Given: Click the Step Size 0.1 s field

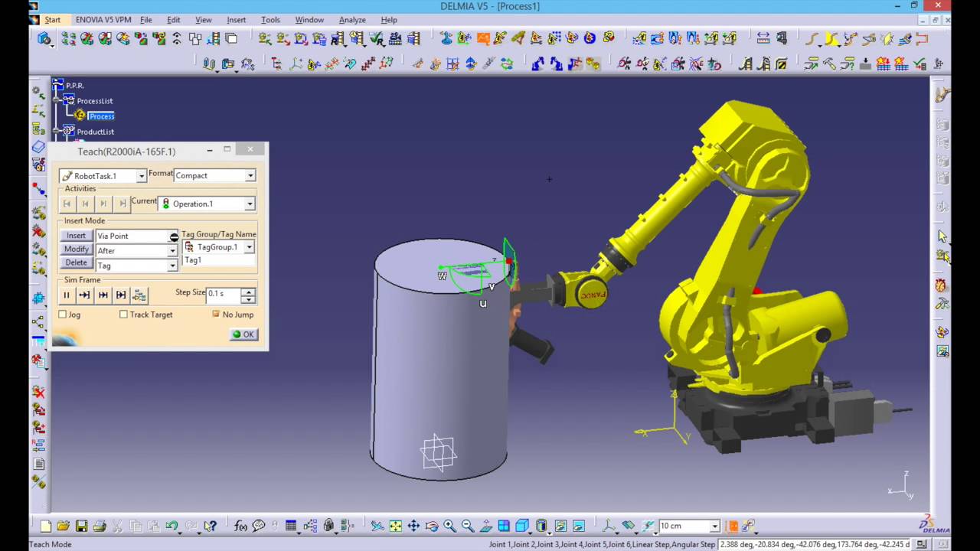Looking at the screenshot, I should (224, 294).
